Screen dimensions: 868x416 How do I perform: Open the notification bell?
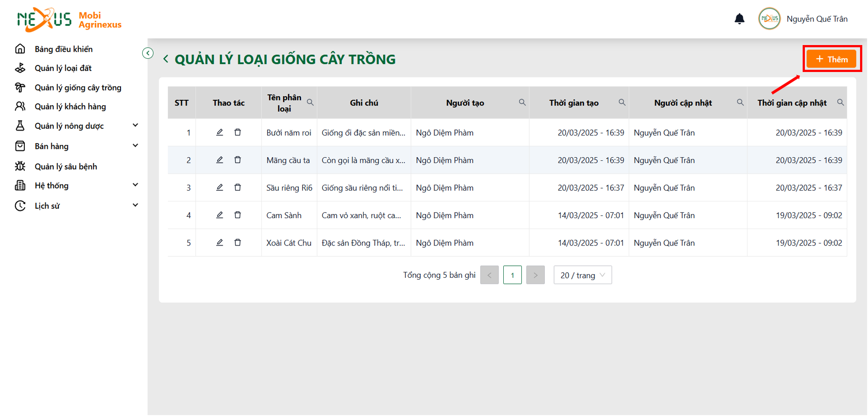pyautogui.click(x=739, y=19)
